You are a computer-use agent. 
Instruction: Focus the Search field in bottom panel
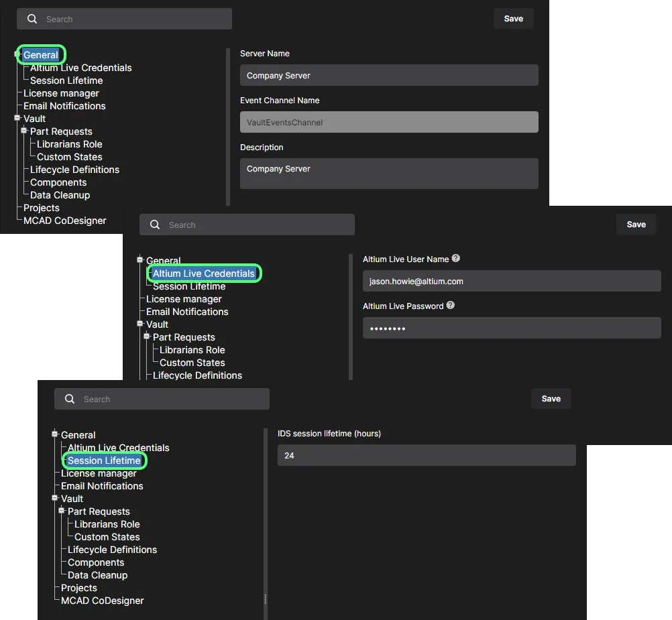(162, 399)
